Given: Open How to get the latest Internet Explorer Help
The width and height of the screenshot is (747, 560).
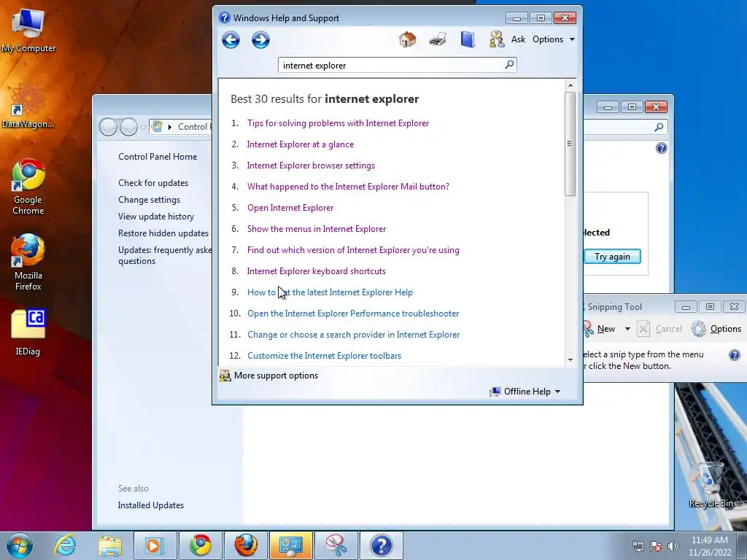Looking at the screenshot, I should 330,292.
